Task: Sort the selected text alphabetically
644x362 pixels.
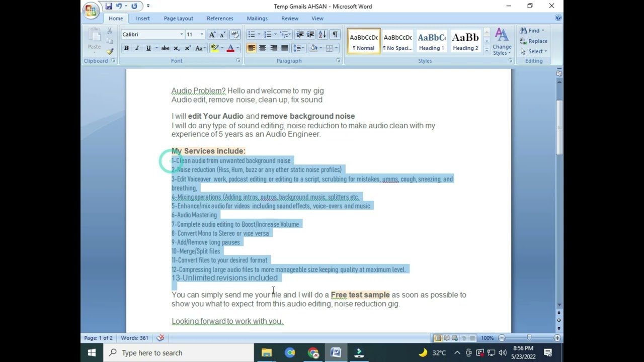Action: pos(322,34)
